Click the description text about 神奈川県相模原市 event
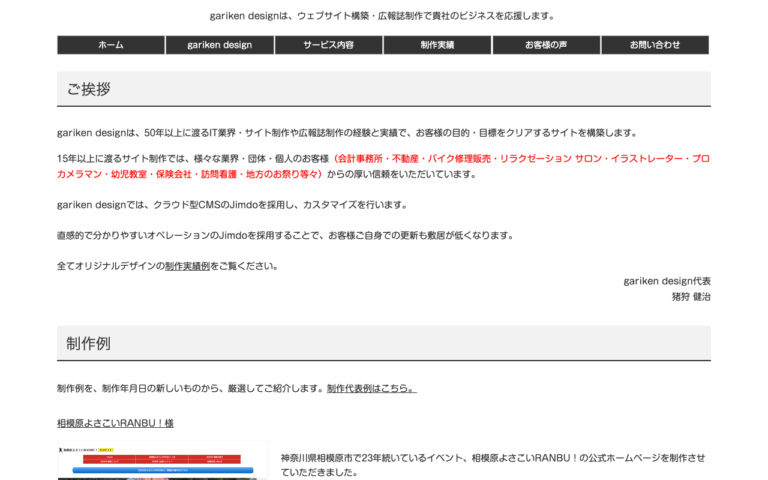Viewport: 768px width, 480px height. point(493,465)
